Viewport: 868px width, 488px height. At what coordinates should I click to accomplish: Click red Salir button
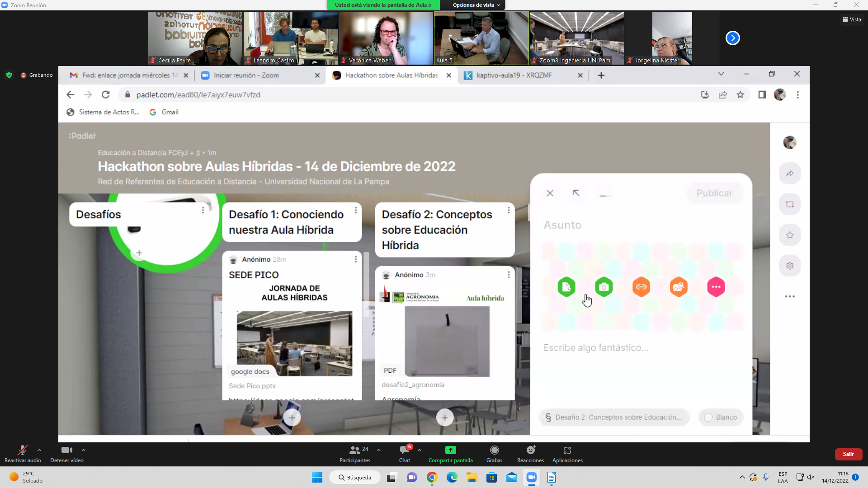[x=848, y=454]
